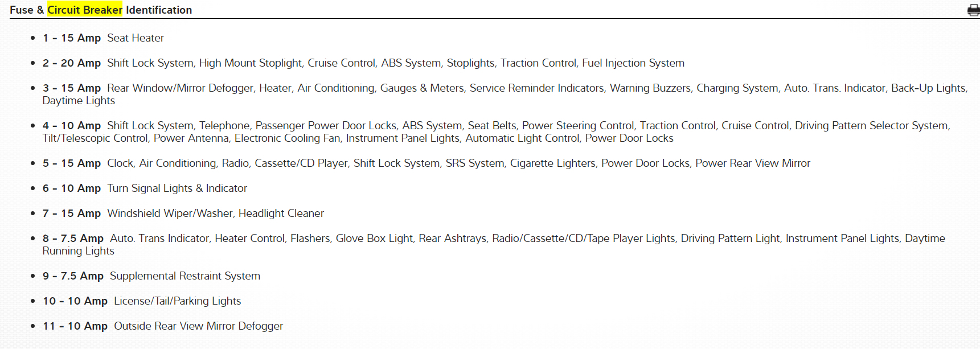This screenshot has width=980, height=349.
Task: Click the printer icon
Action: point(973,10)
